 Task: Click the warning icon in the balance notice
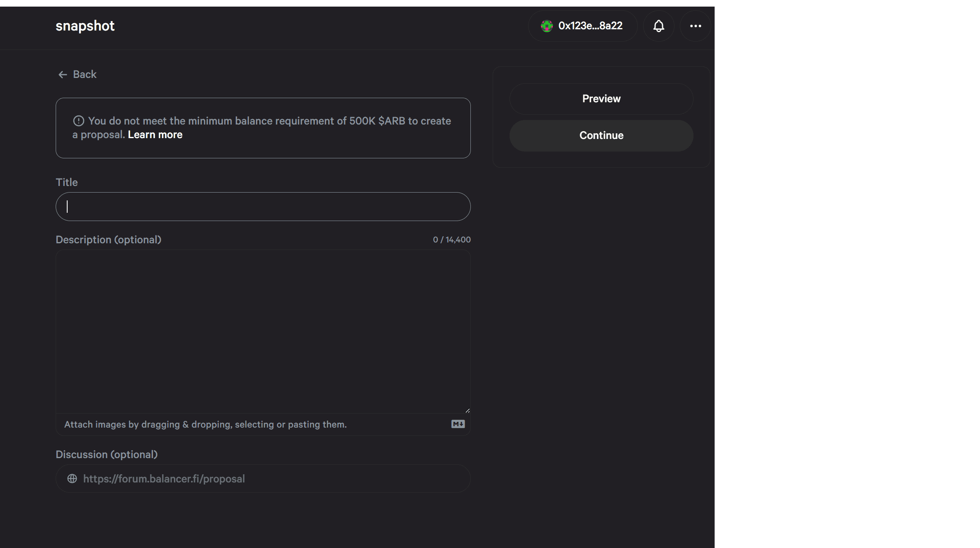pyautogui.click(x=78, y=120)
